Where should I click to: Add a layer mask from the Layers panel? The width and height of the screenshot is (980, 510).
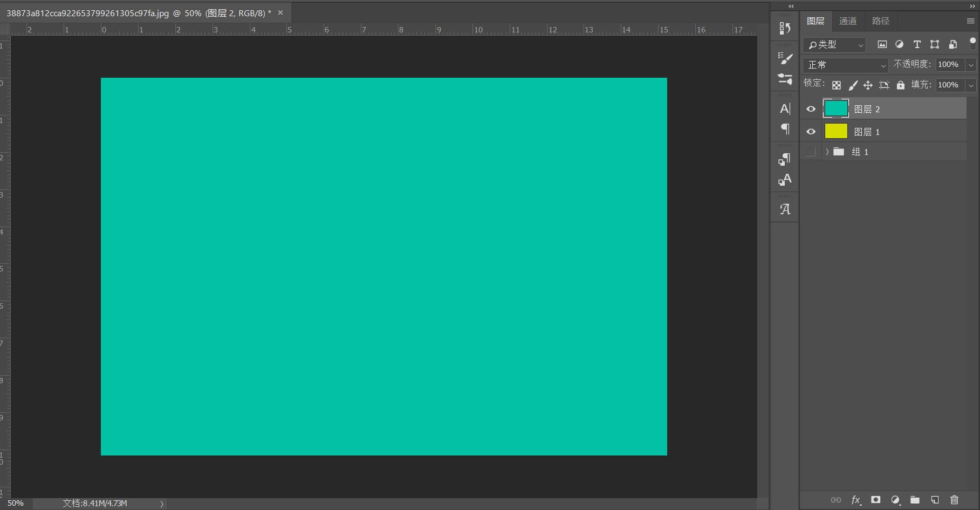tap(875, 500)
